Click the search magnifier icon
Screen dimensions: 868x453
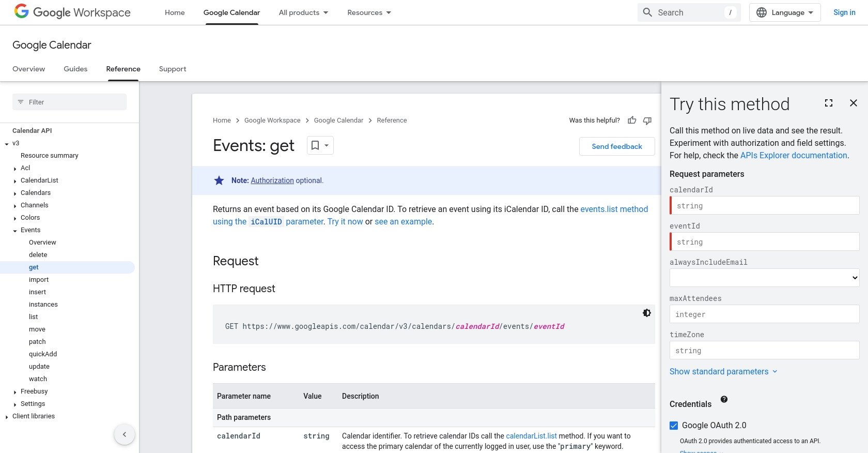pos(647,12)
